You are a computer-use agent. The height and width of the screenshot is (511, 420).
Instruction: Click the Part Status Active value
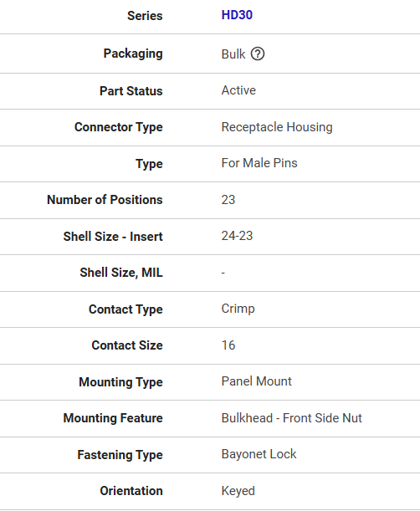[238, 90]
